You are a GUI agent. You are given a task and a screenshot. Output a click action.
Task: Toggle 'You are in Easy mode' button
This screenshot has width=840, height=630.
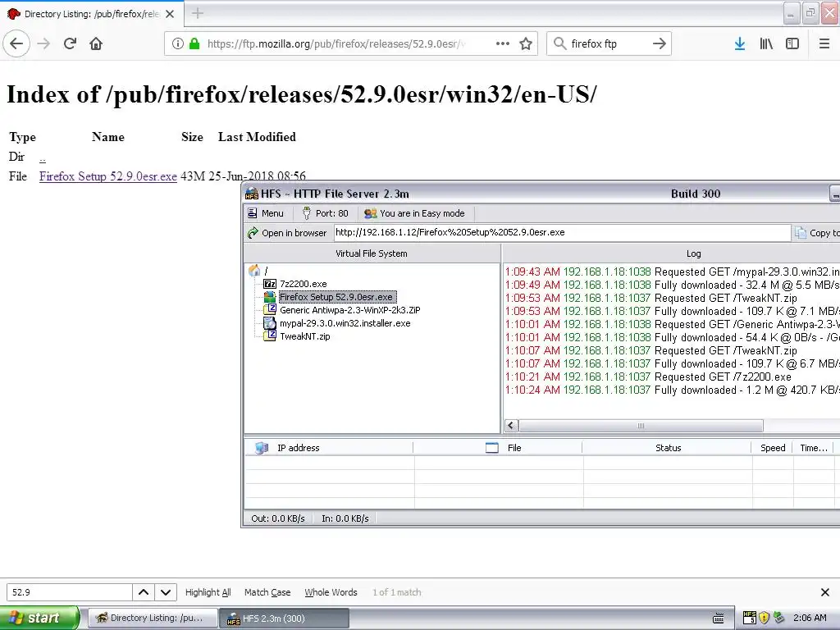[x=414, y=213]
